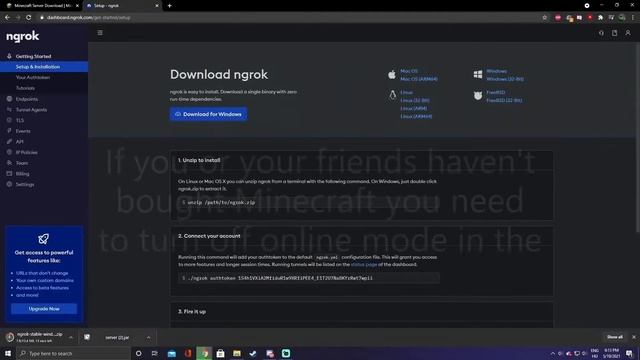Screen dimensions: 640x360
Task: Click the FreeBSD logo download icon
Action: [478, 96]
